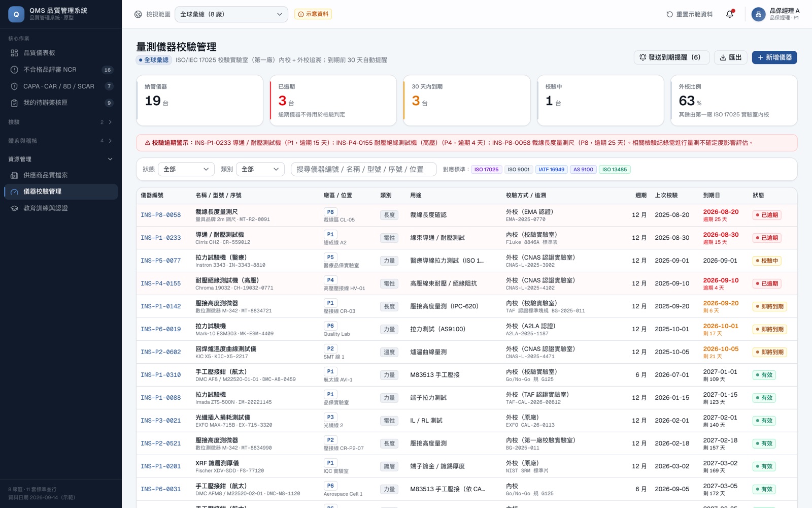
Task: Click the 品保經理 A user avatar
Action: pyautogui.click(x=758, y=14)
